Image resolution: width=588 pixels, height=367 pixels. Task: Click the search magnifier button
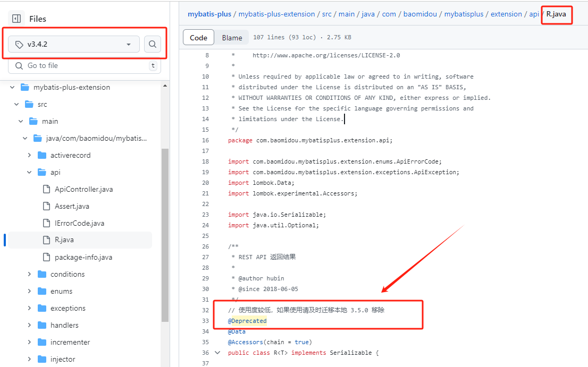pos(152,44)
